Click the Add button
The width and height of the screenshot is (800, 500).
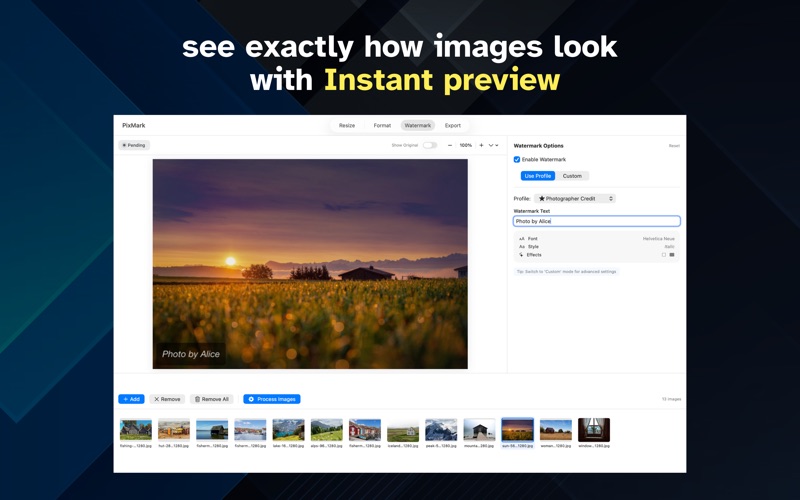131,399
